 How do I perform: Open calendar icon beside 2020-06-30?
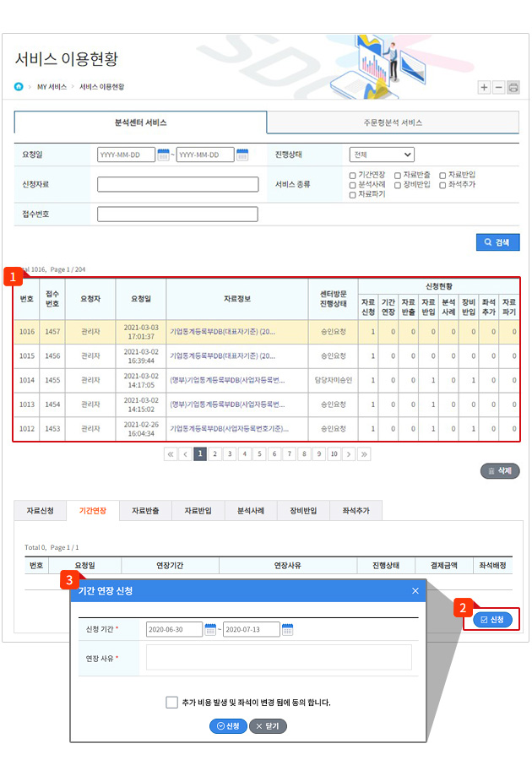(210, 629)
